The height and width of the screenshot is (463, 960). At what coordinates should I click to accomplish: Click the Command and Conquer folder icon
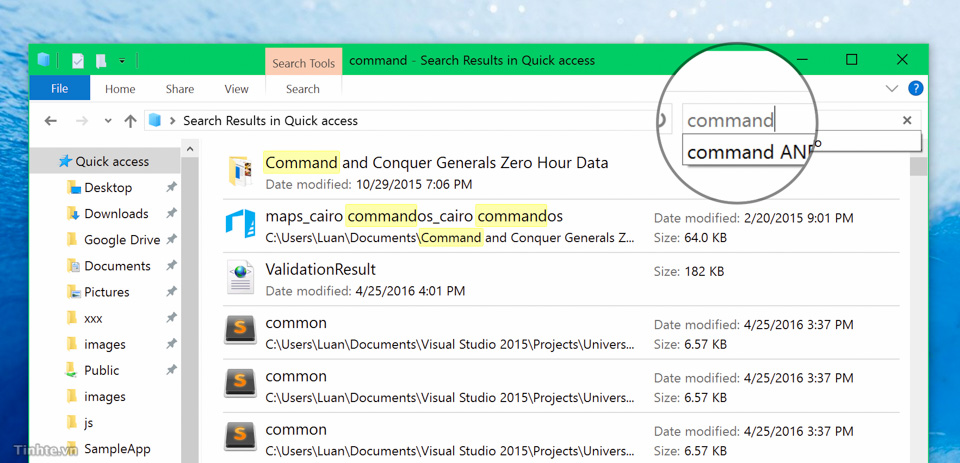coord(241,171)
